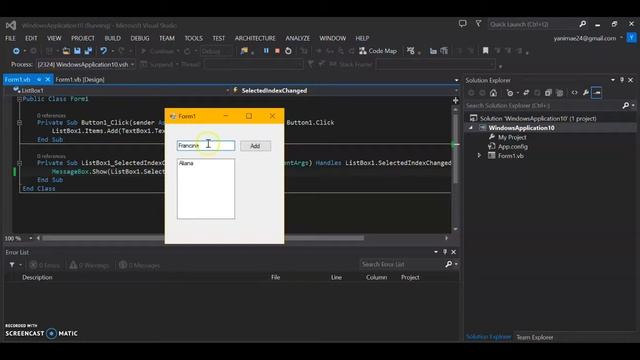Close the Form1.vb editor tab
This screenshot has width=640, height=360.
48,80
